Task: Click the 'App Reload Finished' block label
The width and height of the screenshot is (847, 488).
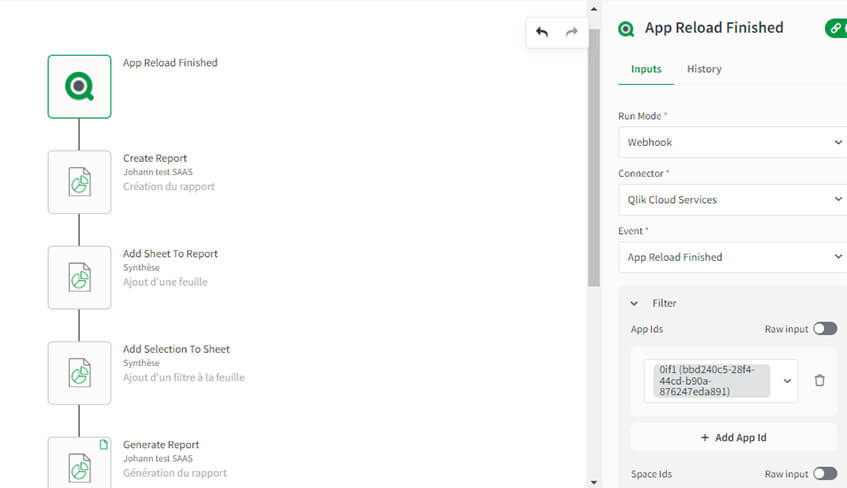Action: (x=170, y=63)
